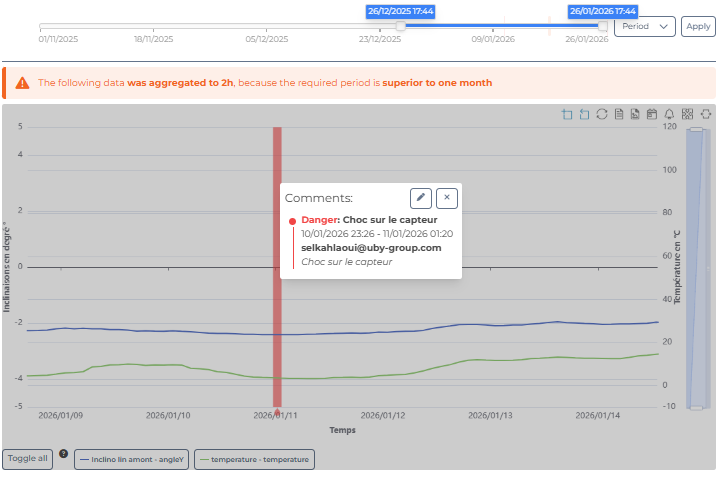Click the data view document icon
The width and height of the screenshot is (718, 482).
click(x=619, y=114)
